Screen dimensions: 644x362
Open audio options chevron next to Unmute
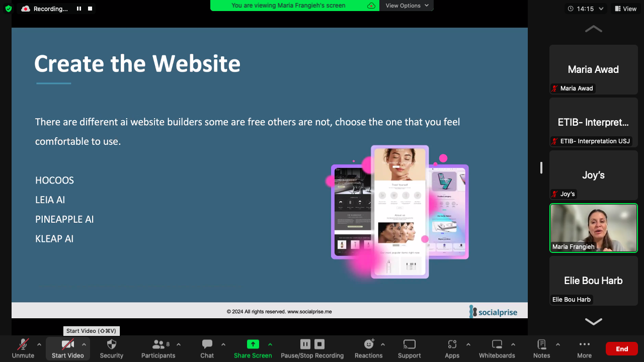[39, 344]
